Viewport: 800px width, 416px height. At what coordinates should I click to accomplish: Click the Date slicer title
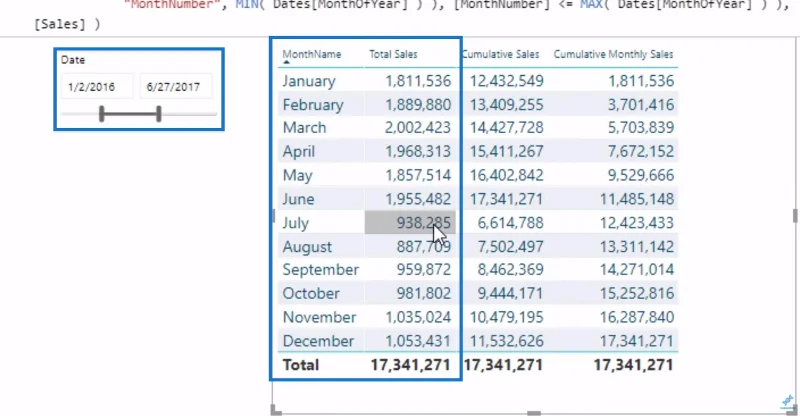coord(73,60)
